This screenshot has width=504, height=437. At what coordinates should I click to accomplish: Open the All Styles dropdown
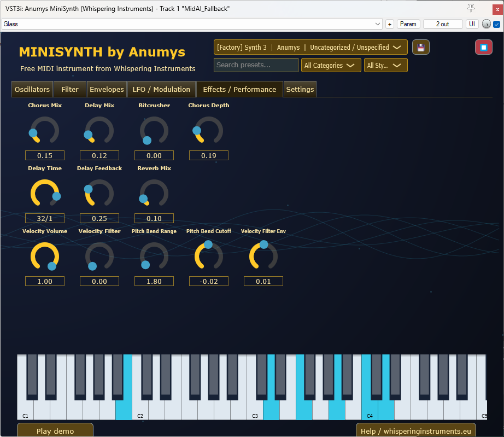click(386, 65)
